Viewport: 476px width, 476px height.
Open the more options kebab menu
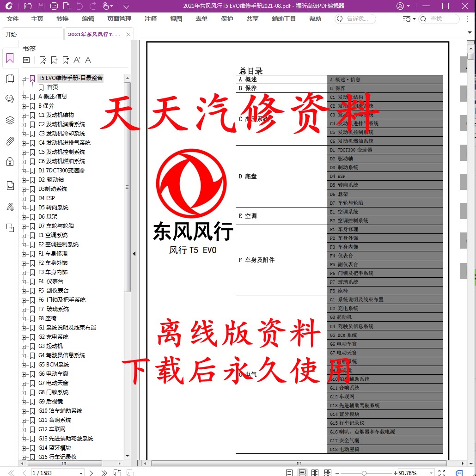[x=467, y=19]
